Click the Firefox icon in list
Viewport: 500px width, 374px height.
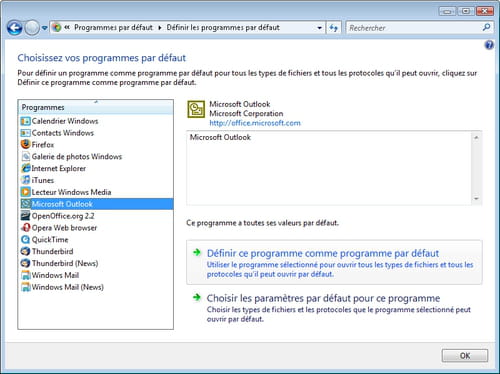[26, 145]
